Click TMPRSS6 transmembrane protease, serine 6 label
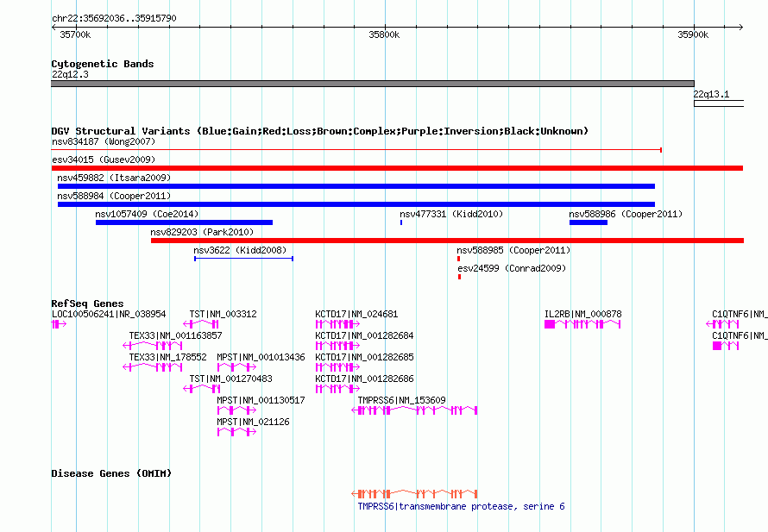Screen dimensions: 768x532 [461, 506]
